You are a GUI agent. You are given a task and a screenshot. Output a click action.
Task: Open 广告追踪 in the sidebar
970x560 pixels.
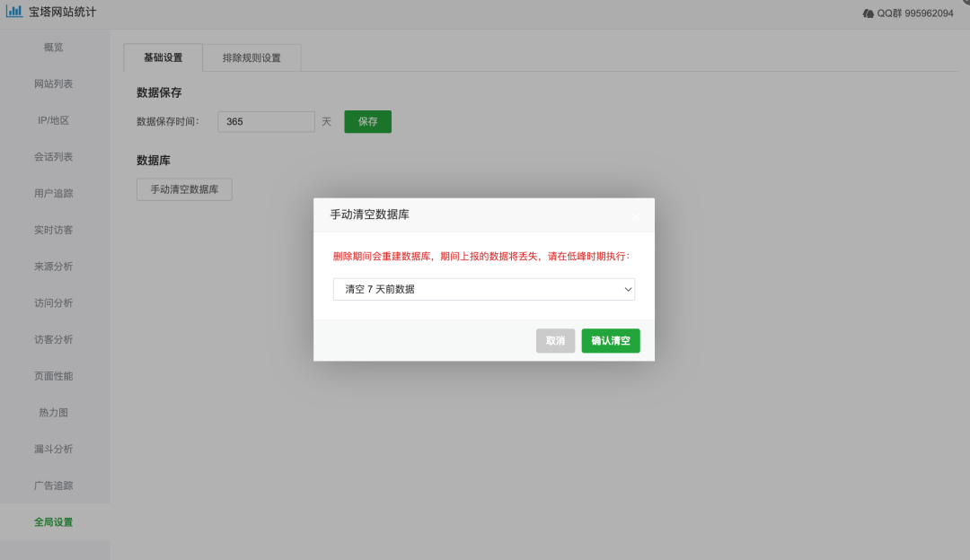54,485
